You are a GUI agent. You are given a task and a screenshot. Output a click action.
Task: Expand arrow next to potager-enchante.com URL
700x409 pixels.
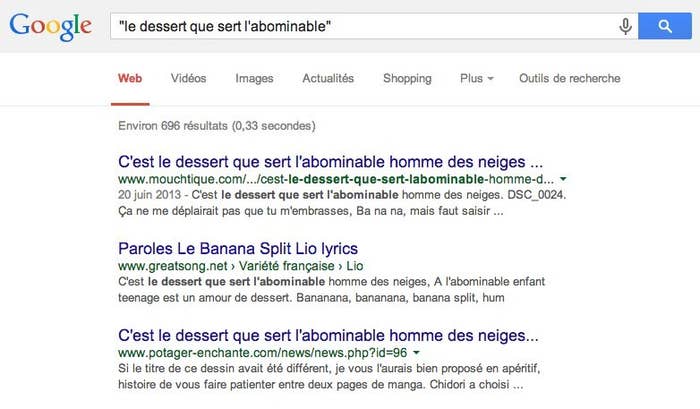click(x=417, y=353)
